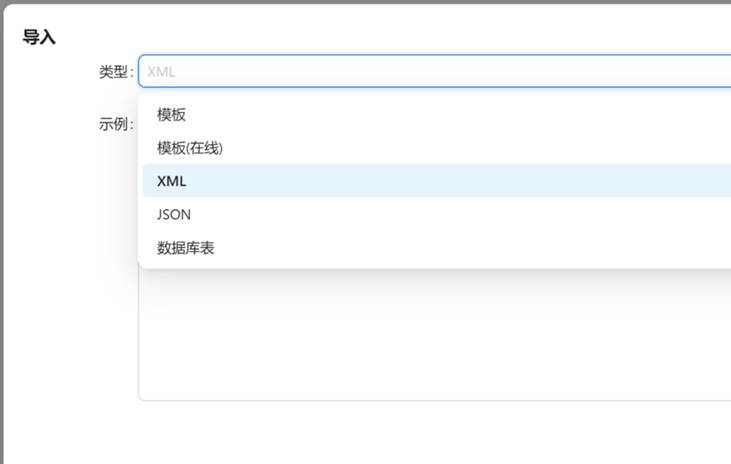Pick the highlighted XML option
The width and height of the screenshot is (731, 464).
click(172, 181)
